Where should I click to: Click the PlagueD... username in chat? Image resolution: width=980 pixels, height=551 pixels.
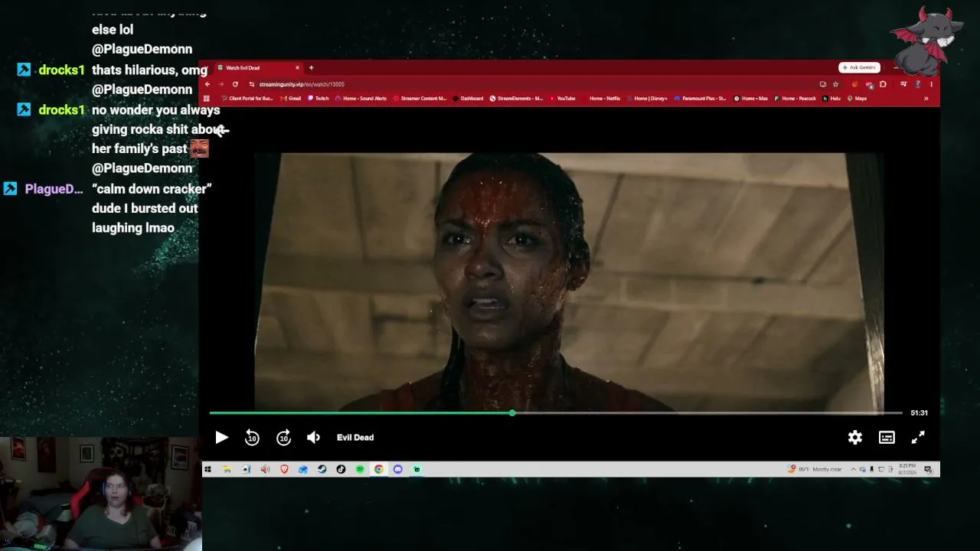coord(54,189)
